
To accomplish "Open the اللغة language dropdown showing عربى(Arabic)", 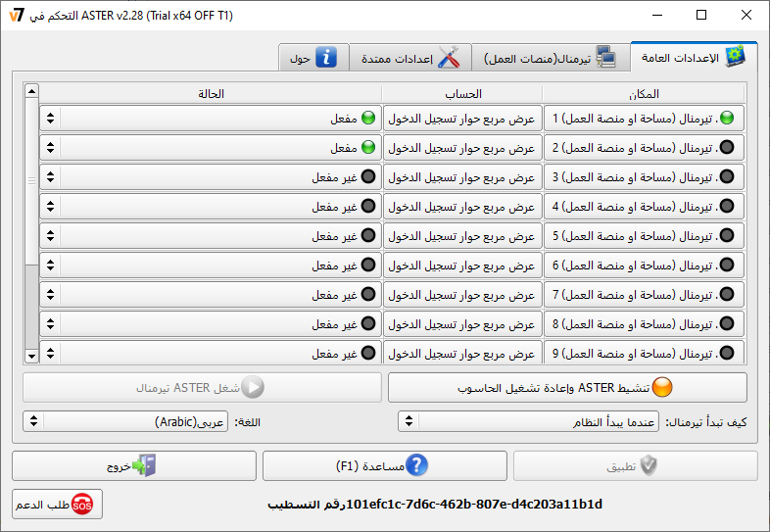I will (125, 421).
